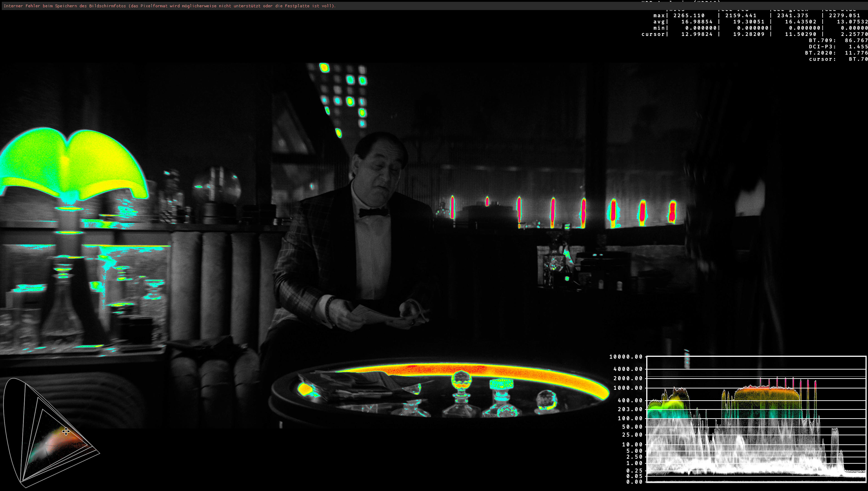Click the 203.00 nits scale label
The height and width of the screenshot is (491, 868).
(630, 409)
